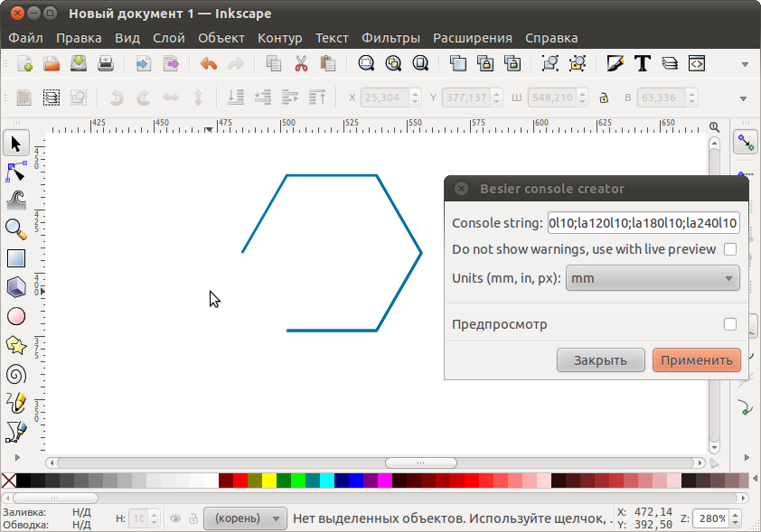Click the Print document icon

pos(106,63)
